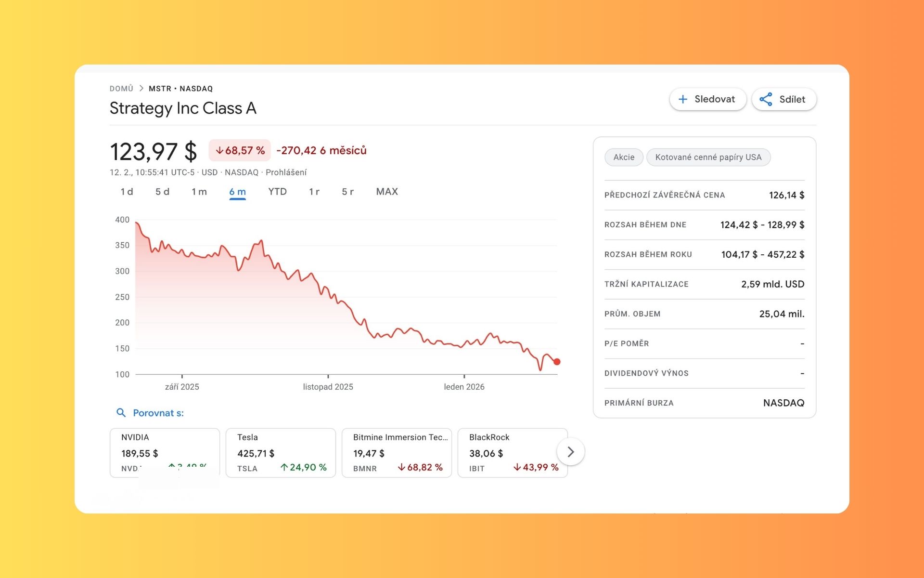The image size is (924, 578).
Task: Select the 6 m time range
Action: (x=237, y=192)
